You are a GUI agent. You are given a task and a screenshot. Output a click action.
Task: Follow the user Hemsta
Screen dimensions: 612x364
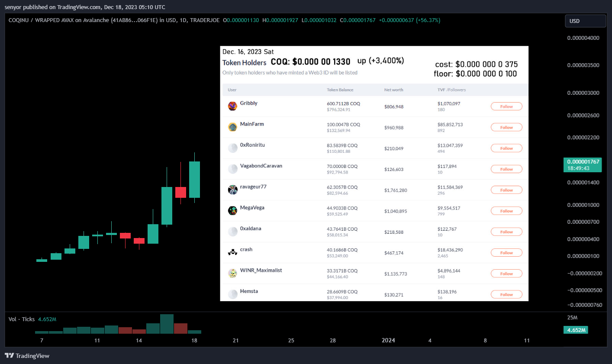click(506, 295)
